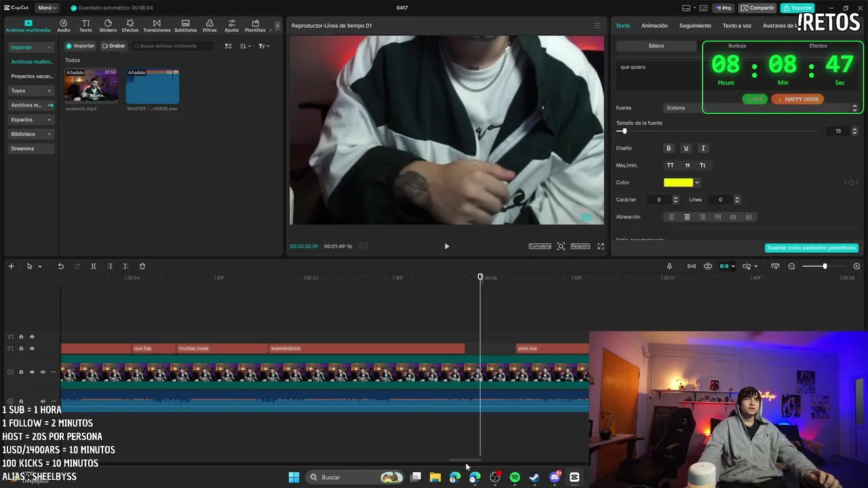Toggle visibility of video track
Screen dimensions: 868x488
[32, 372]
